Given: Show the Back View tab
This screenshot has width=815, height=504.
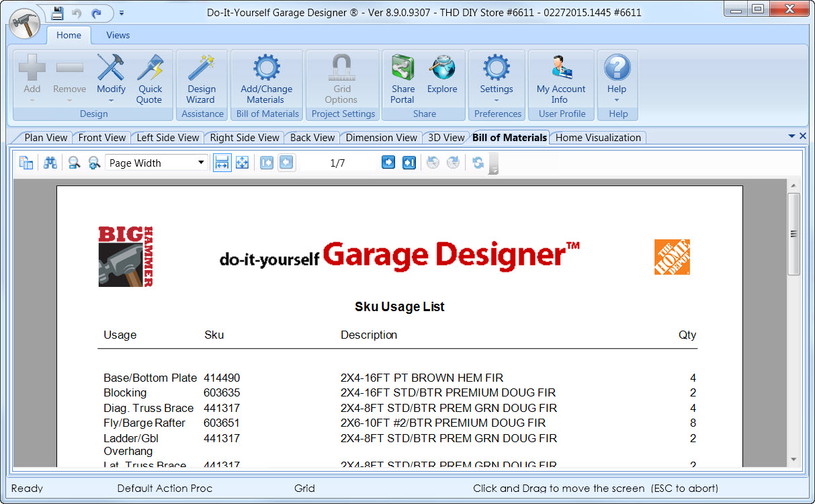Looking at the screenshot, I should 312,138.
